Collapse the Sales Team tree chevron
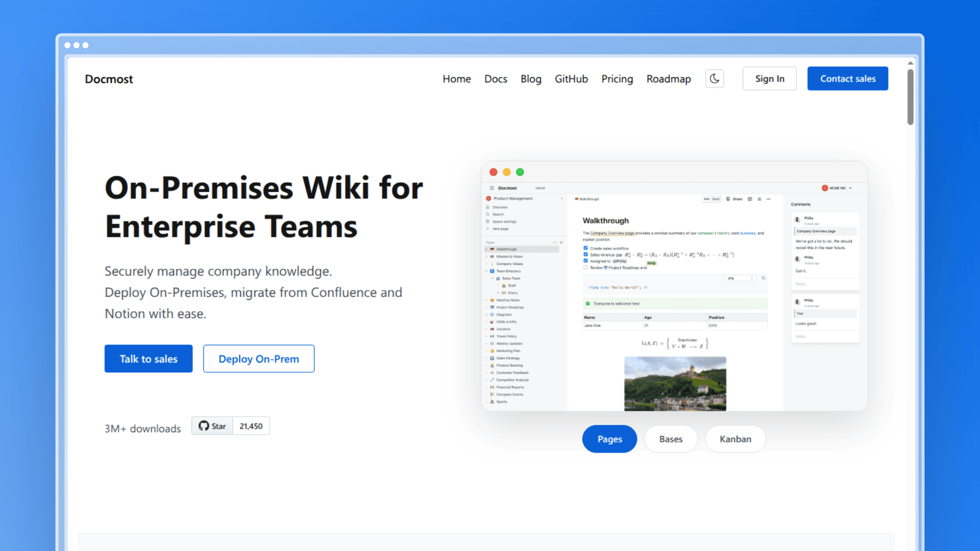The height and width of the screenshot is (551, 980). (492, 278)
